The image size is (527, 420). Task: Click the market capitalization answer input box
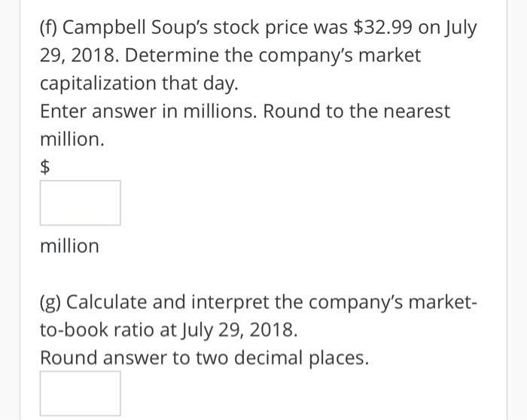pos(80,203)
